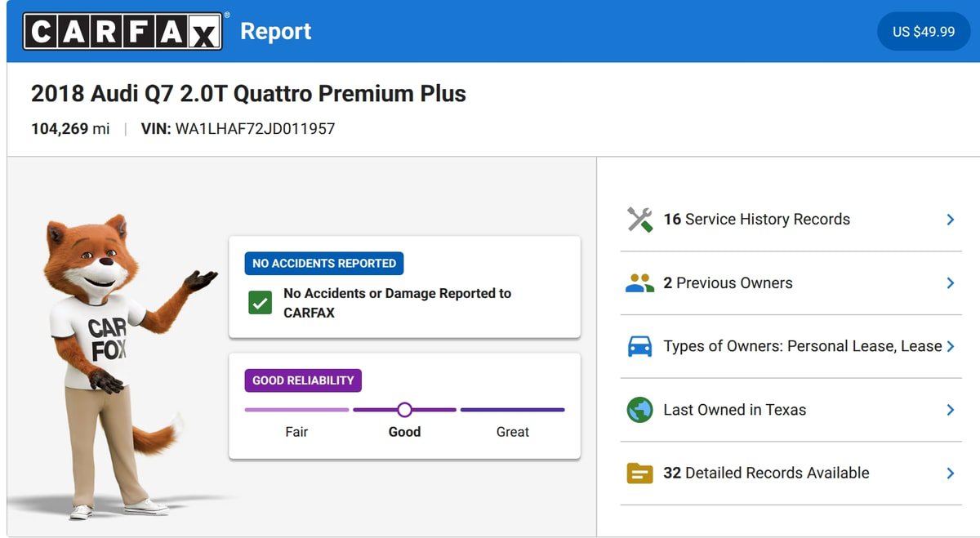Expand the Types of Owners chevron
This screenshot has height=538, width=980.
click(951, 346)
